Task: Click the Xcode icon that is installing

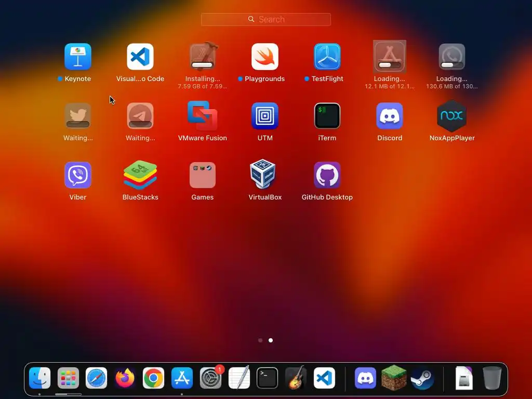Action: [203, 57]
